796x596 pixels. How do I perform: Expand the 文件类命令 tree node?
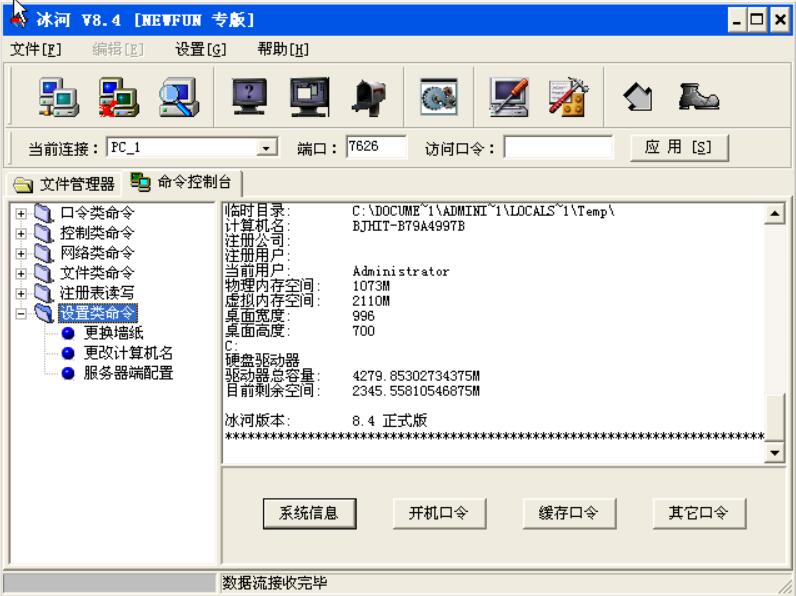21,274
